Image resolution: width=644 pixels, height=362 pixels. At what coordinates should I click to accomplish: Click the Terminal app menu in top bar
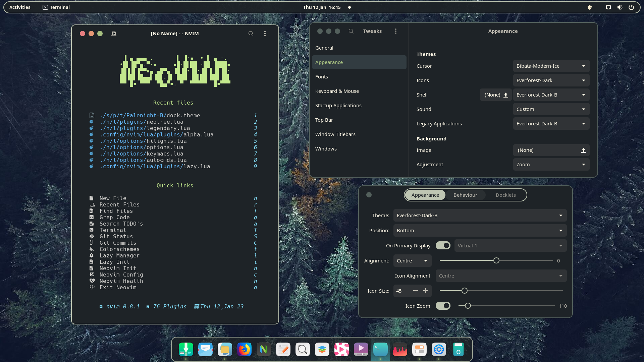(56, 7)
